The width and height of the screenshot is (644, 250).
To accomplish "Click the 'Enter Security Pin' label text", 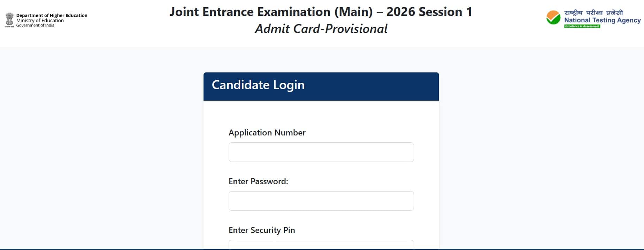I will pyautogui.click(x=261, y=230).
